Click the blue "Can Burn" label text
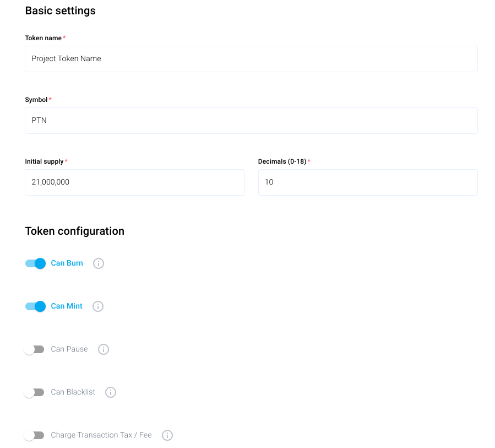495x448 pixels. coord(67,263)
